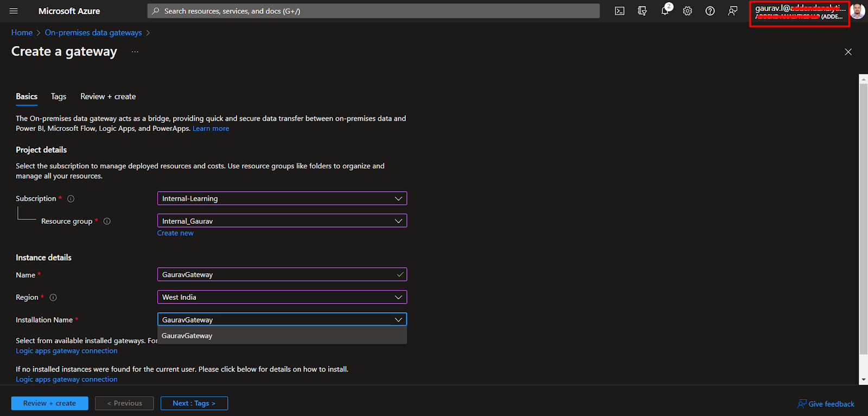Open the notifications bell

point(665,11)
